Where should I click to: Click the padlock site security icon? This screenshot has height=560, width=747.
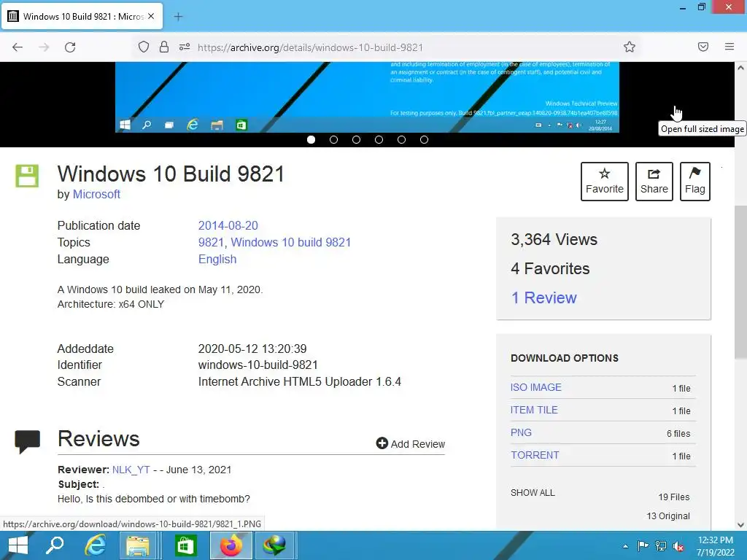coord(164,47)
